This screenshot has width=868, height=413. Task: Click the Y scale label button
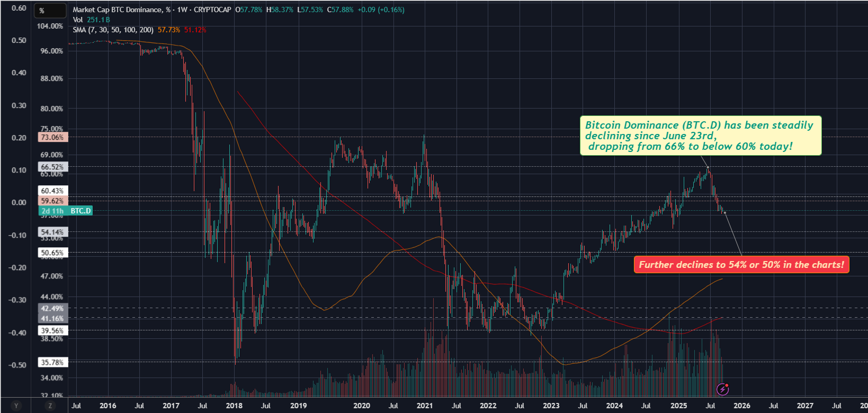pyautogui.click(x=16, y=406)
